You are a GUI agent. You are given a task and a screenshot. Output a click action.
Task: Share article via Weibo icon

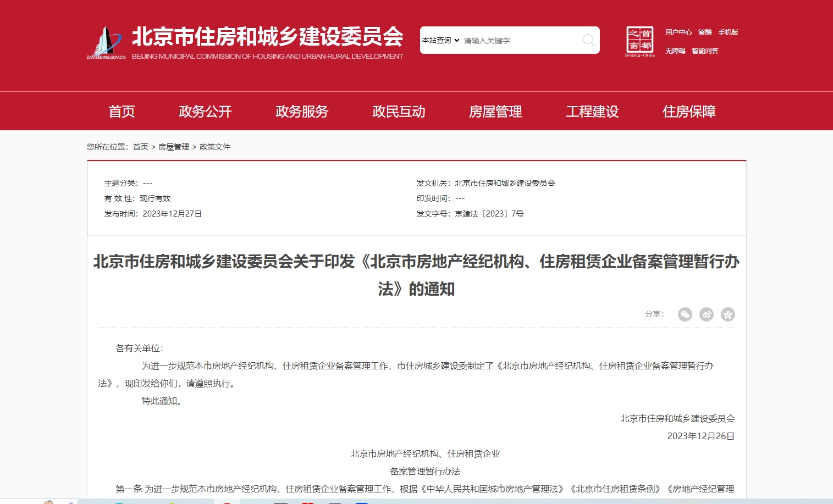(706, 314)
